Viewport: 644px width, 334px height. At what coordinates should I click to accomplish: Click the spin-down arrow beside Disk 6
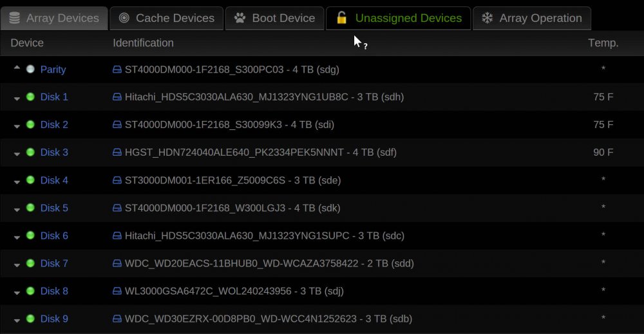pos(17,237)
